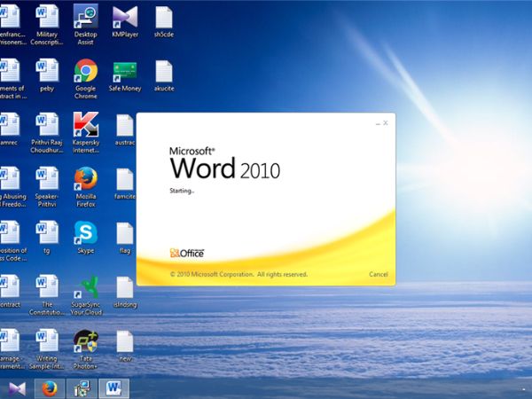Launch Kaspersky Internet Security shortcut
The image size is (532, 399).
coord(85,133)
